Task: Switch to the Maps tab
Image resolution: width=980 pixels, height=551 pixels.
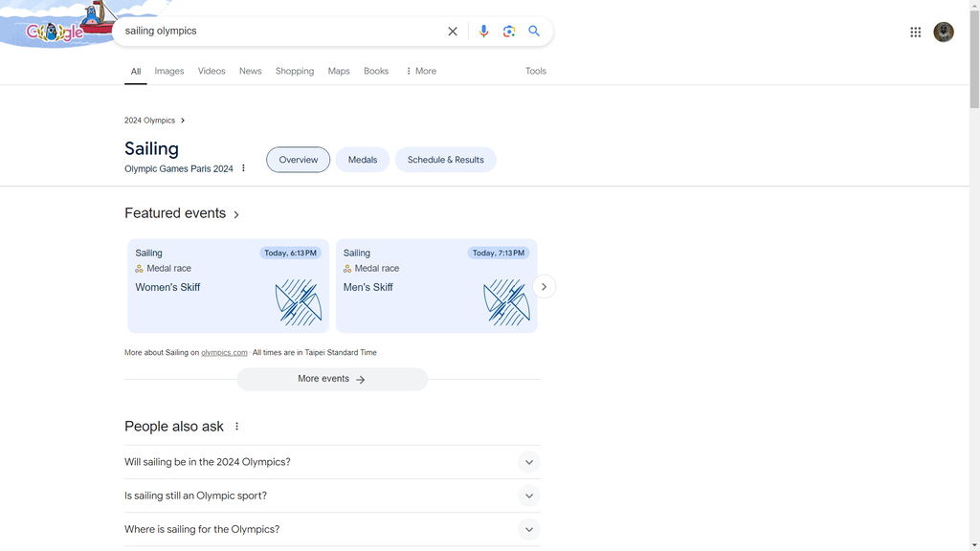Action: pyautogui.click(x=339, y=71)
